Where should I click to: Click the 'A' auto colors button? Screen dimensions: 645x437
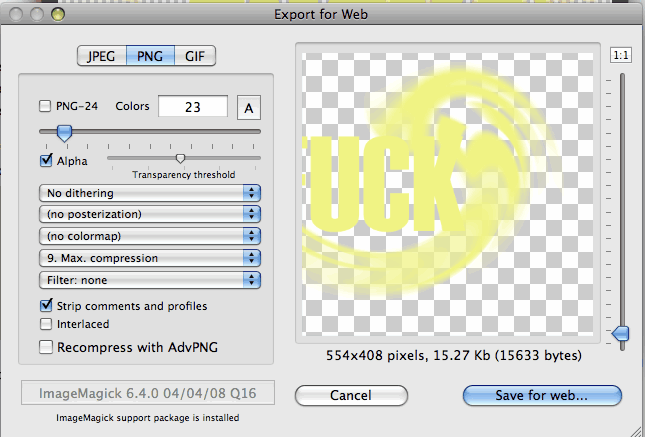pyautogui.click(x=249, y=108)
